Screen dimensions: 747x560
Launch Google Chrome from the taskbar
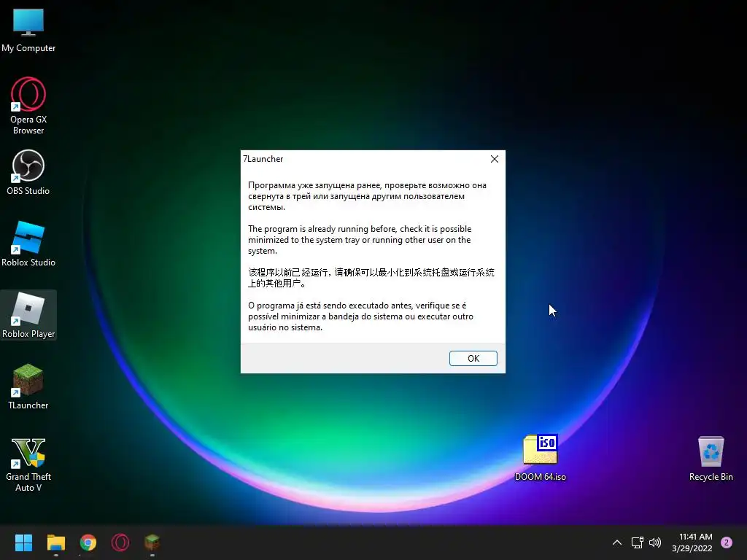pyautogui.click(x=88, y=542)
